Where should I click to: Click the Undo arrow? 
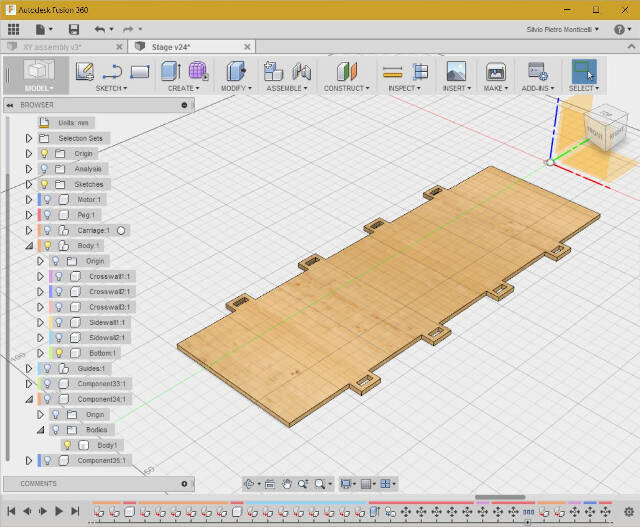pos(100,29)
